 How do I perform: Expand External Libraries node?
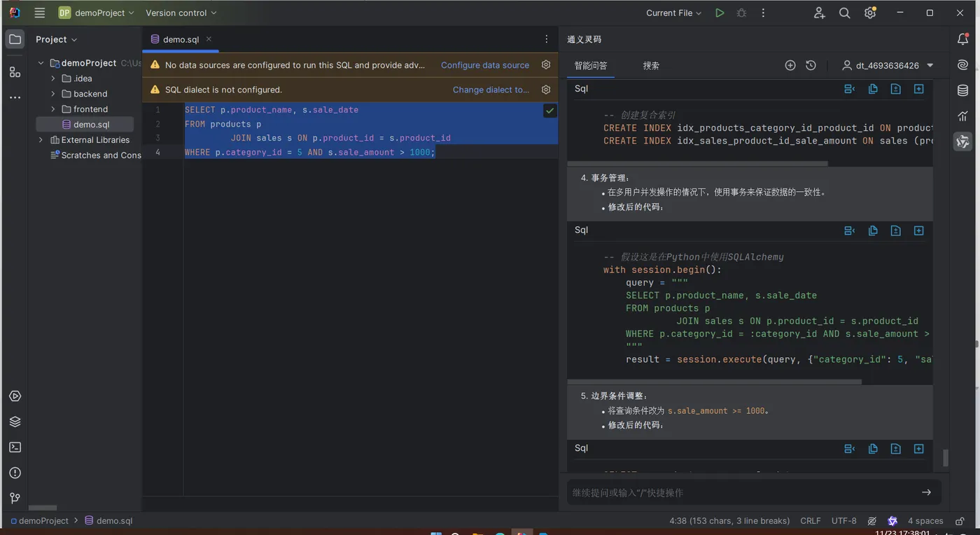(x=41, y=140)
